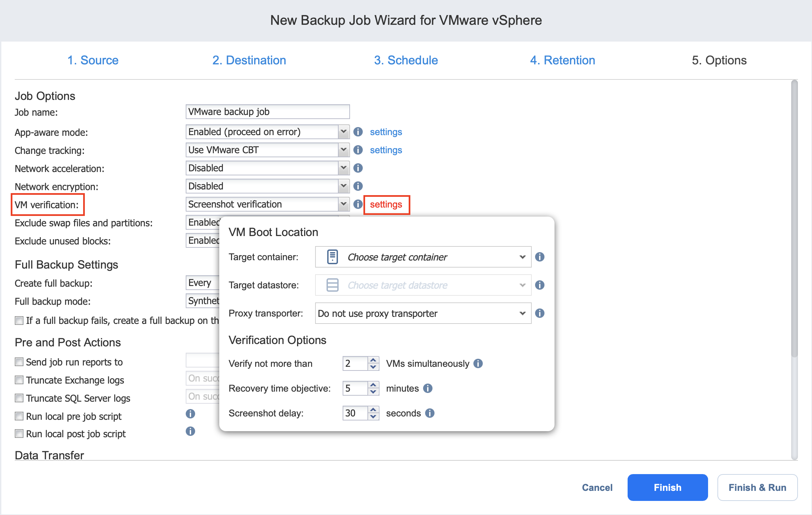Go to the 2. Destination step
The image size is (812, 515).
(x=249, y=60)
